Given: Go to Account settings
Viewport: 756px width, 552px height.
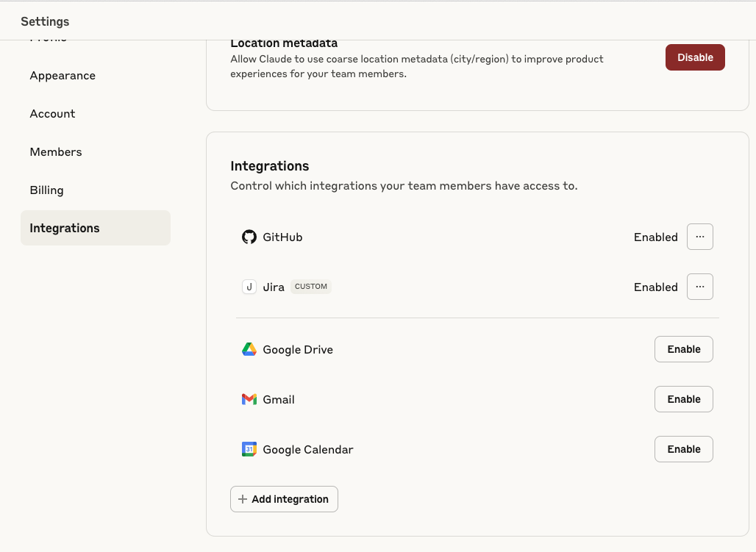Looking at the screenshot, I should [x=52, y=114].
